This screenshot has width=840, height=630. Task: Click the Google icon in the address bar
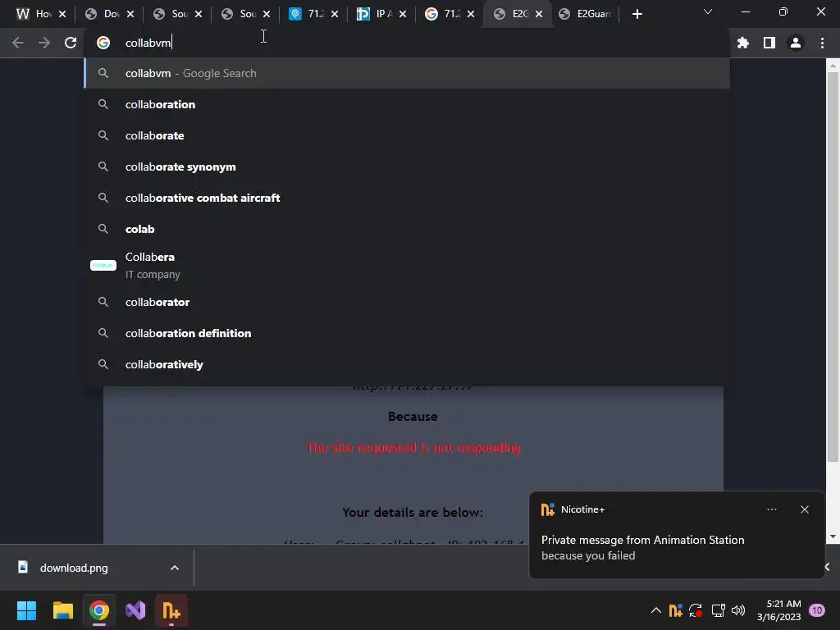(103, 43)
